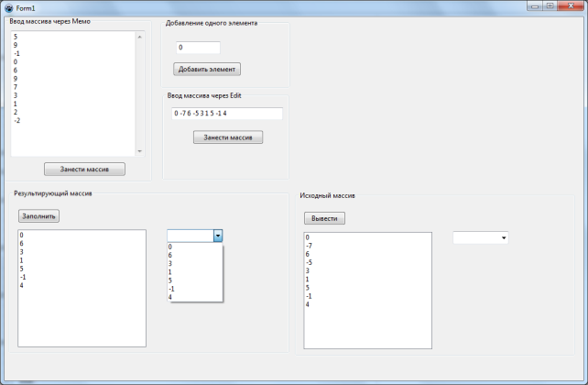The image size is (588, 385).
Task: Maximize the Form1 window
Action: coord(550,6)
